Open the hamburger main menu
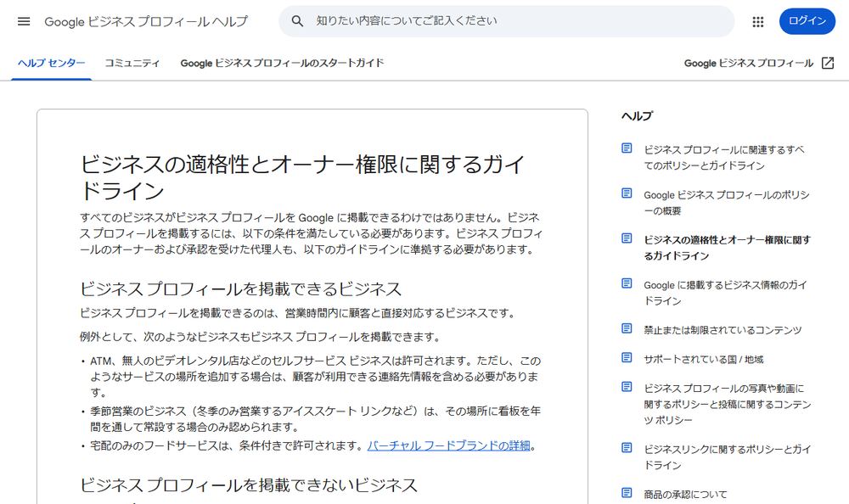 pos(24,22)
